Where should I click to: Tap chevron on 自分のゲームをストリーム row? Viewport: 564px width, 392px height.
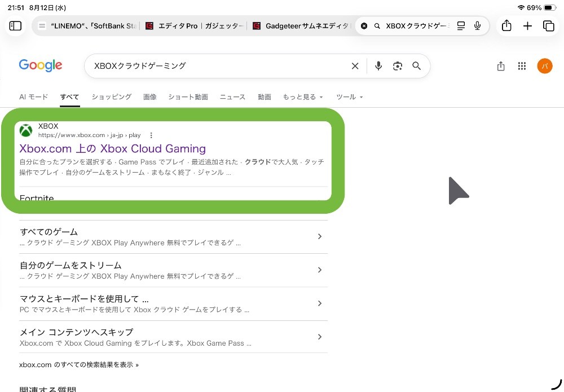[x=319, y=270]
